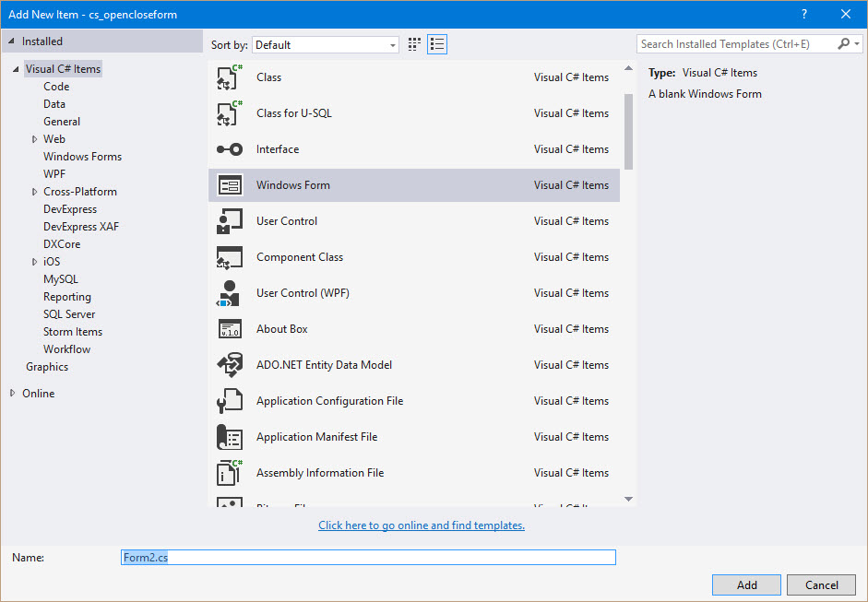Click the Add button

745,584
